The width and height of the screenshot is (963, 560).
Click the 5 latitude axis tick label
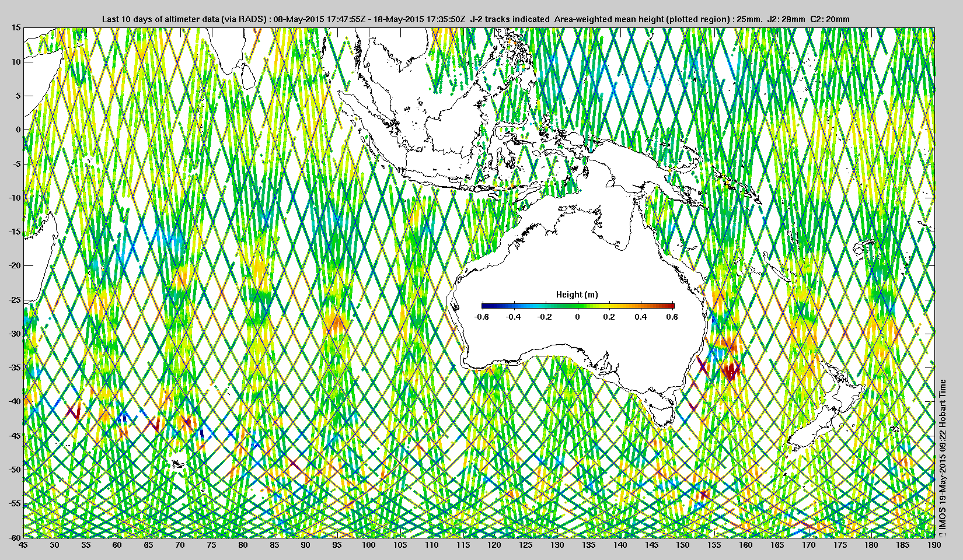point(19,96)
